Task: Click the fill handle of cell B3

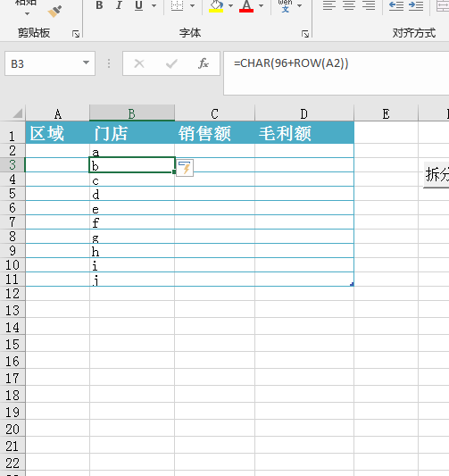Action: pyautogui.click(x=174, y=171)
